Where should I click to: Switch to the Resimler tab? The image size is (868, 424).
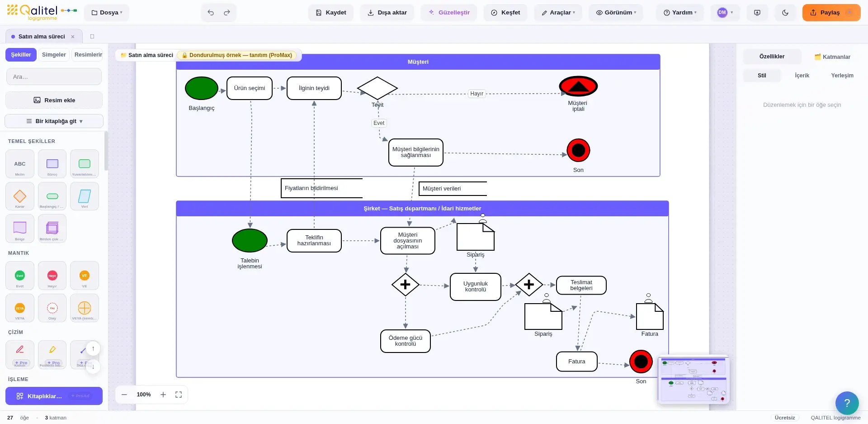click(87, 55)
